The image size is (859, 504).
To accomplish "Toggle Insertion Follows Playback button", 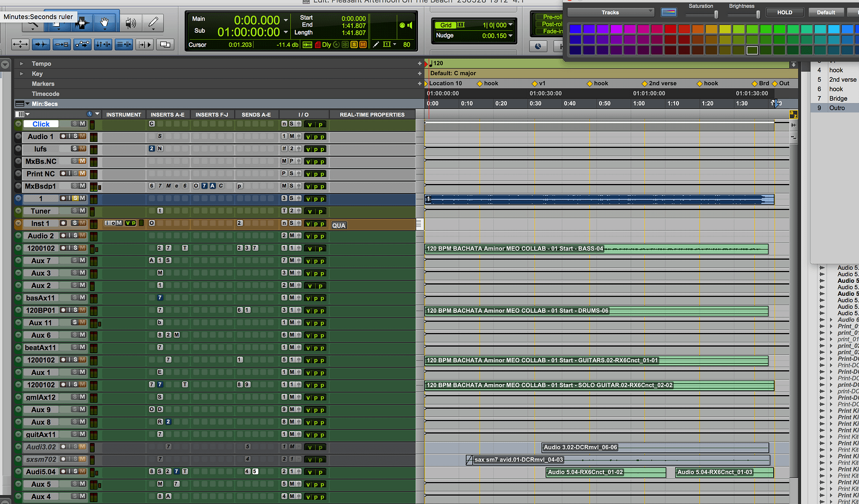I will pyautogui.click(x=144, y=45).
